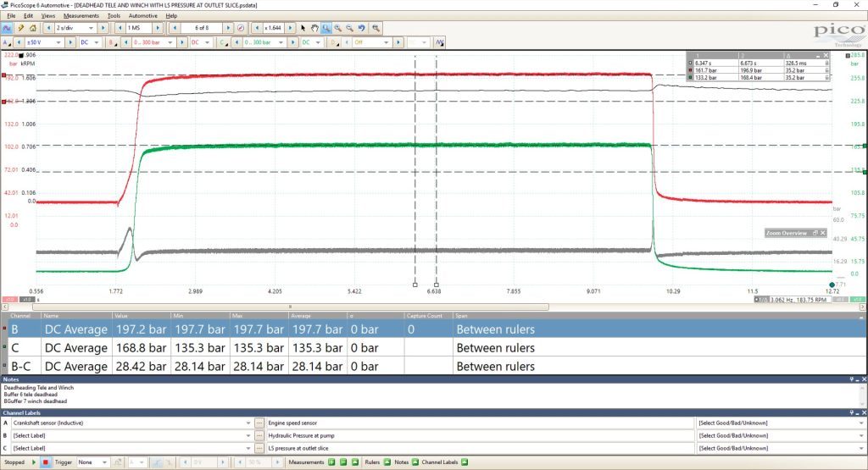Image resolution: width=868 pixels, height=470 pixels.
Task: Open Channel C options button
Action: (223, 42)
